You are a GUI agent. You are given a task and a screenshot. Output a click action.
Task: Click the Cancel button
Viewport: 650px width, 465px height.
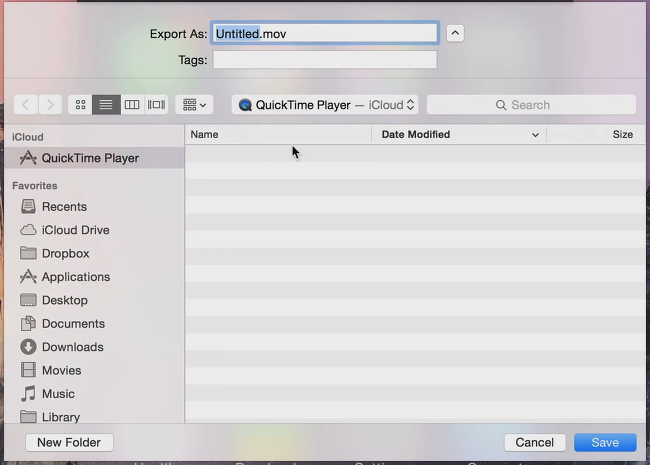(535, 443)
